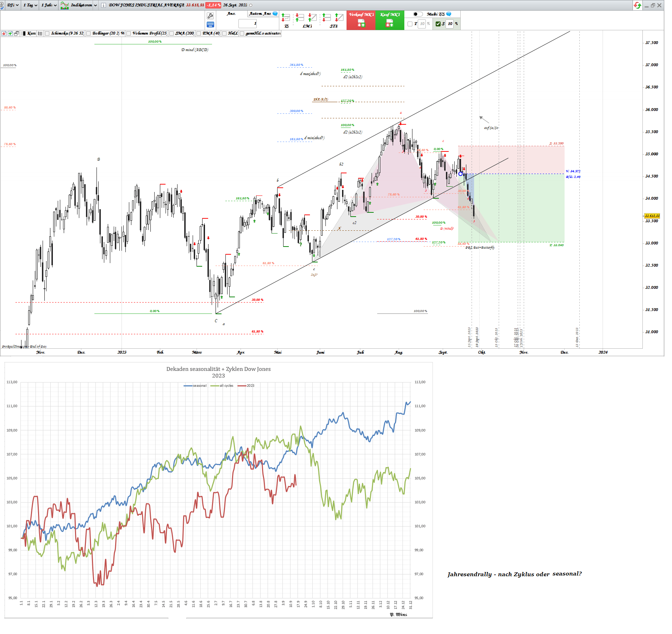Click the 'Dekaden seasonalität + Zyklen Dow Jones' title
672x634 pixels.
(x=218, y=369)
